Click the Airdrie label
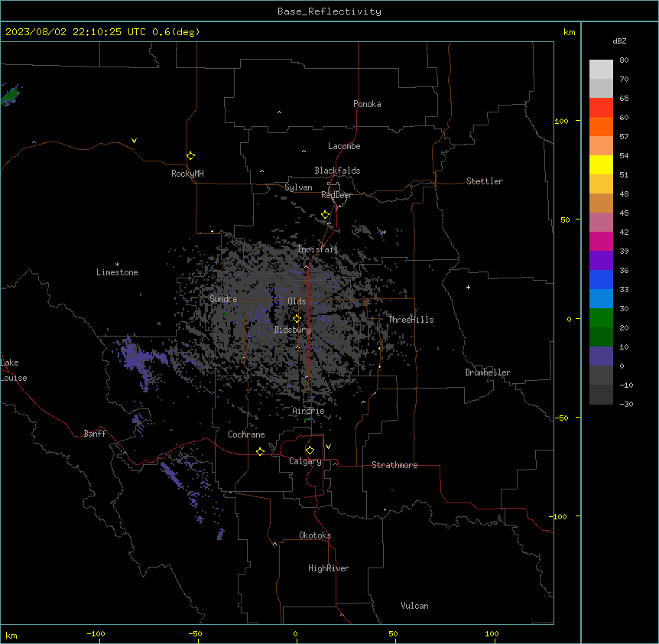Image resolution: width=659 pixels, height=644 pixels. pyautogui.click(x=309, y=411)
